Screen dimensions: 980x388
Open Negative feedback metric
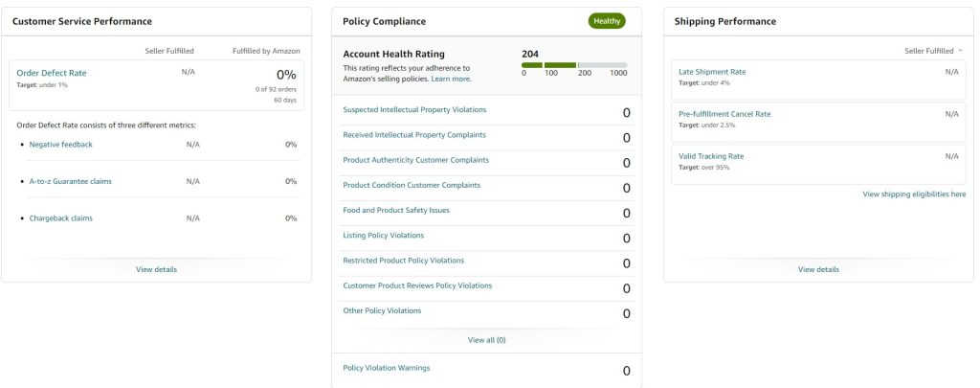[60, 145]
